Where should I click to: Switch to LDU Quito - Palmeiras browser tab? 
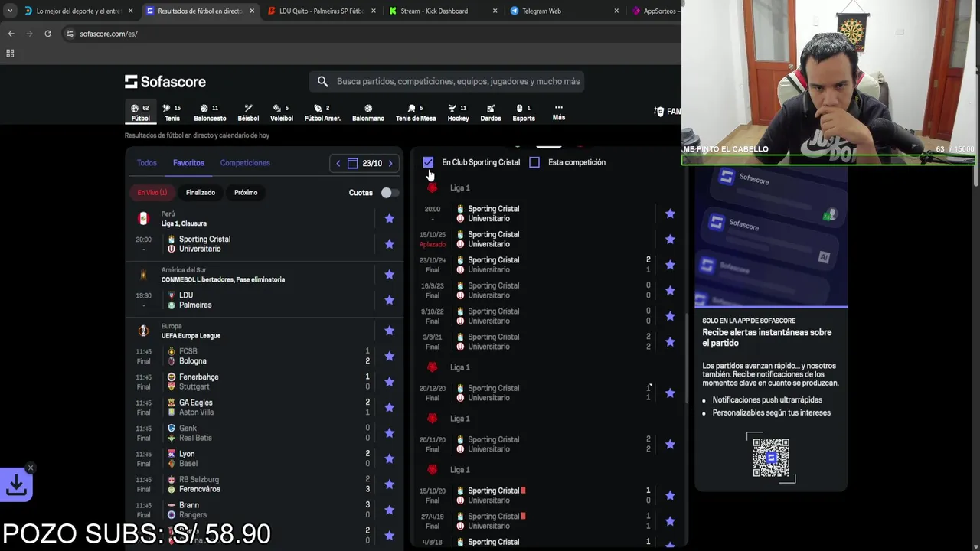coord(321,11)
